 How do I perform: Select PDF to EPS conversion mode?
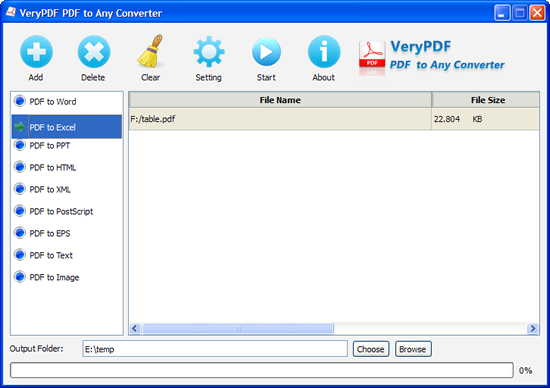pyautogui.click(x=67, y=233)
